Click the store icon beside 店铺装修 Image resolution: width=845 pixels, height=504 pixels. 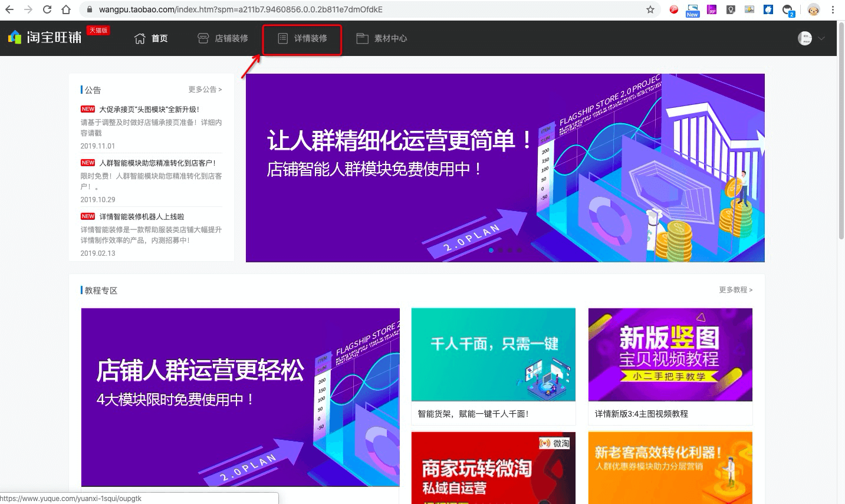coord(203,38)
